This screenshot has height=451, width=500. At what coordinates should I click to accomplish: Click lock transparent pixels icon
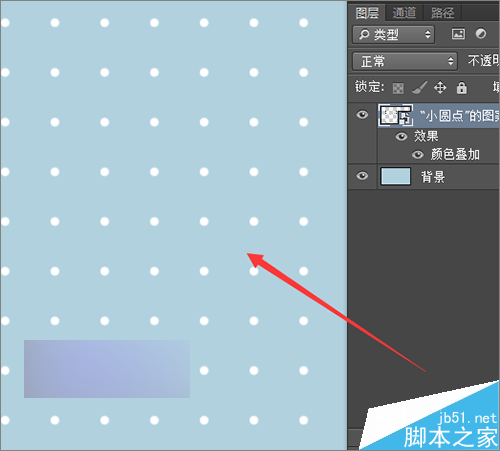point(398,88)
